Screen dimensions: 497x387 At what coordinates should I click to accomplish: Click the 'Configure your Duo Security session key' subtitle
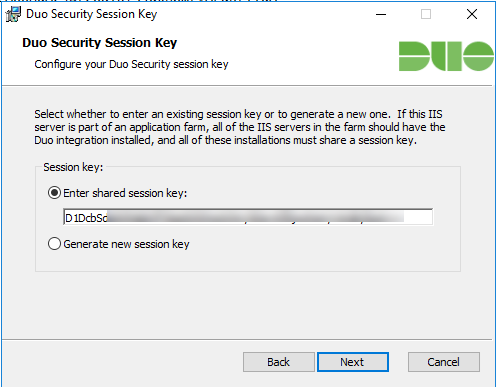click(131, 64)
